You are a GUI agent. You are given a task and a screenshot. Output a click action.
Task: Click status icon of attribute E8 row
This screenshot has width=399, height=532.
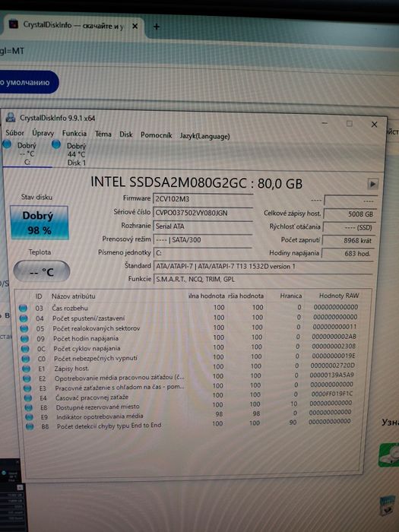(x=29, y=407)
